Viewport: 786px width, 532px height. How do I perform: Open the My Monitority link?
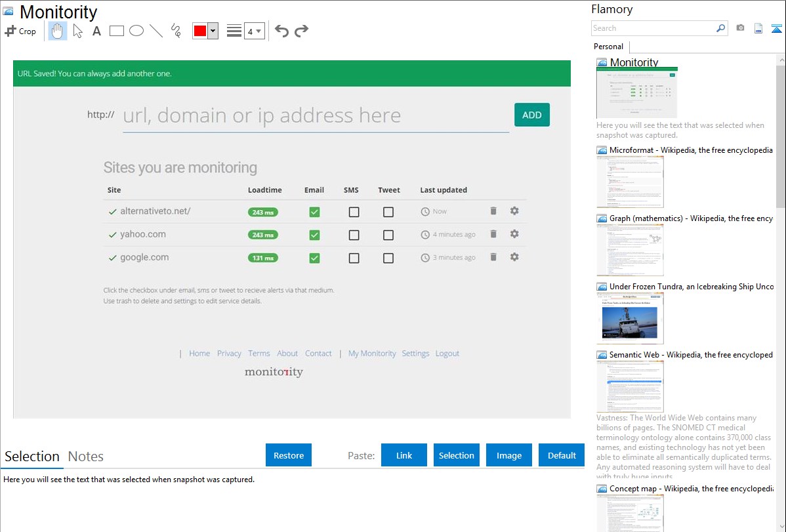pos(372,354)
